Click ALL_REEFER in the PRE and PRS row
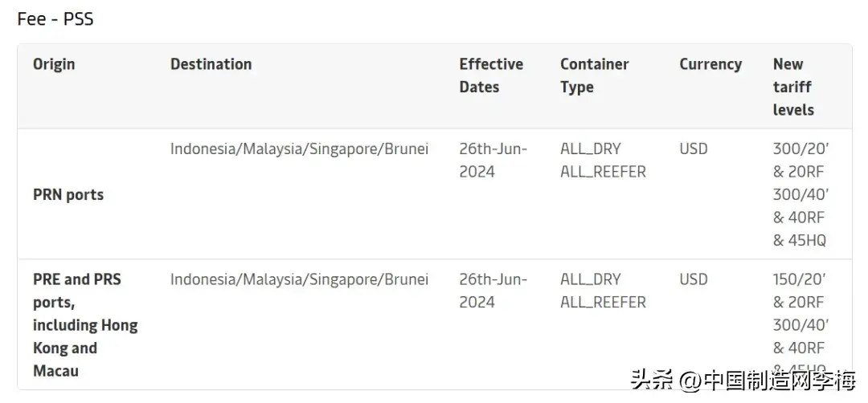Viewport: 868px width, 403px height. [603, 303]
